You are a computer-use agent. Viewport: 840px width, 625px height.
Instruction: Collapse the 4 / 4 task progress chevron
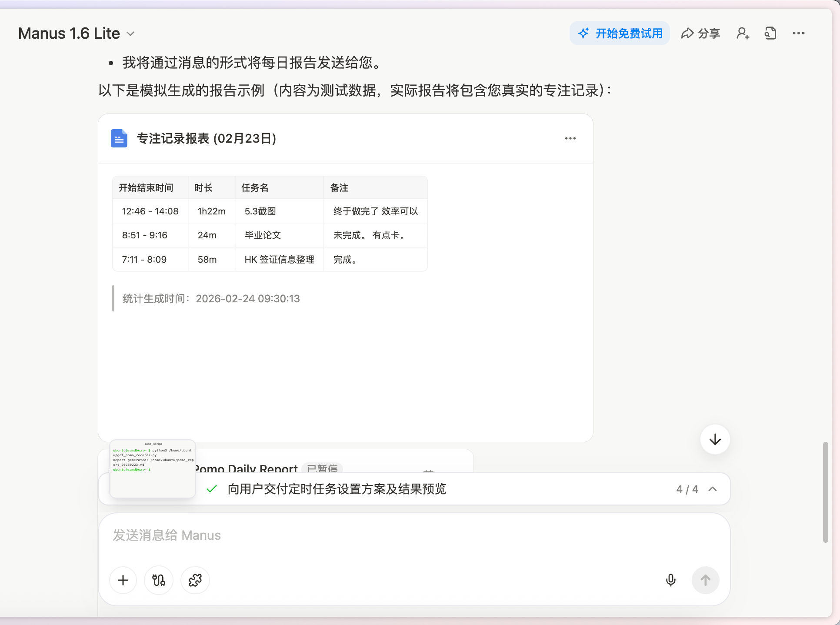[x=713, y=489]
